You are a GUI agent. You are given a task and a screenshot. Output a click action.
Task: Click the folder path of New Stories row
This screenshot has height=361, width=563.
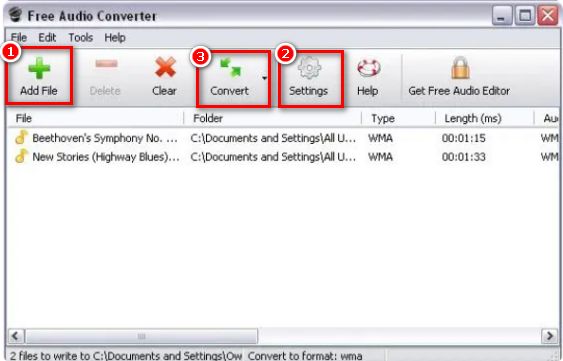(273, 157)
